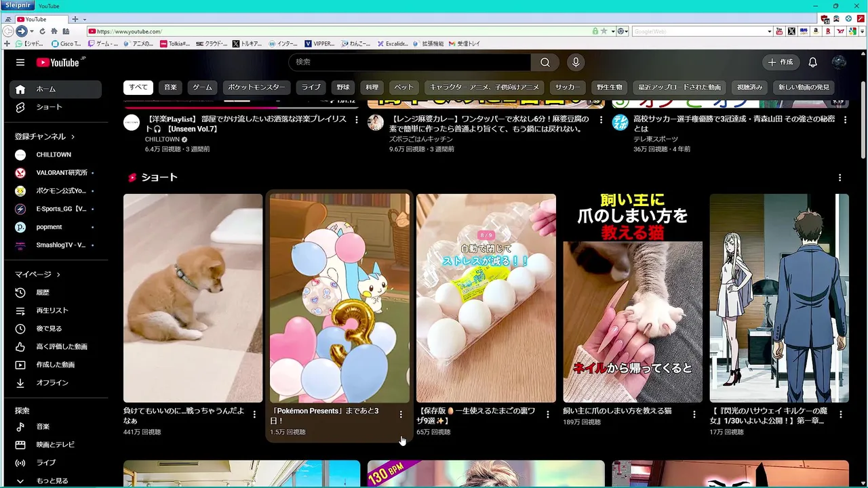868x488 pixels.
Task: Reload the page in Sleipnir
Action: [x=42, y=31]
